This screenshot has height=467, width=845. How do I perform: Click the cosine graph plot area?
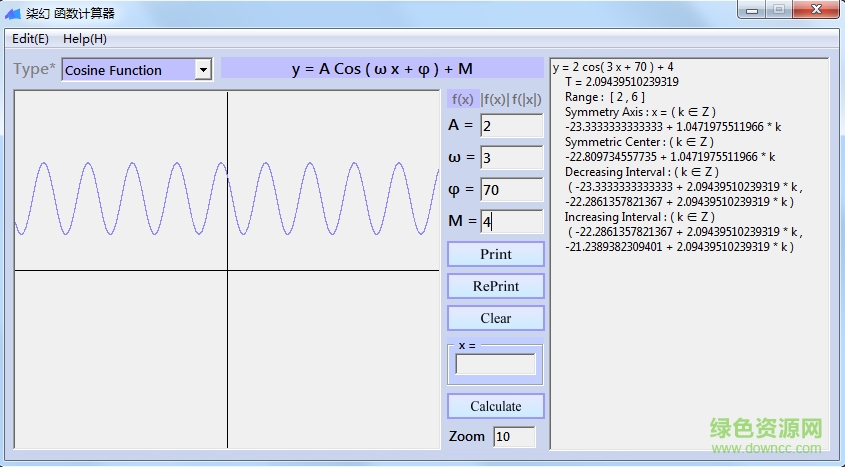pyautogui.click(x=227, y=270)
